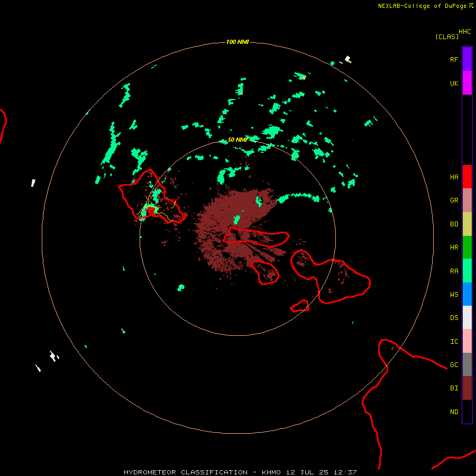Click the 12:37 timestamp

(345, 472)
